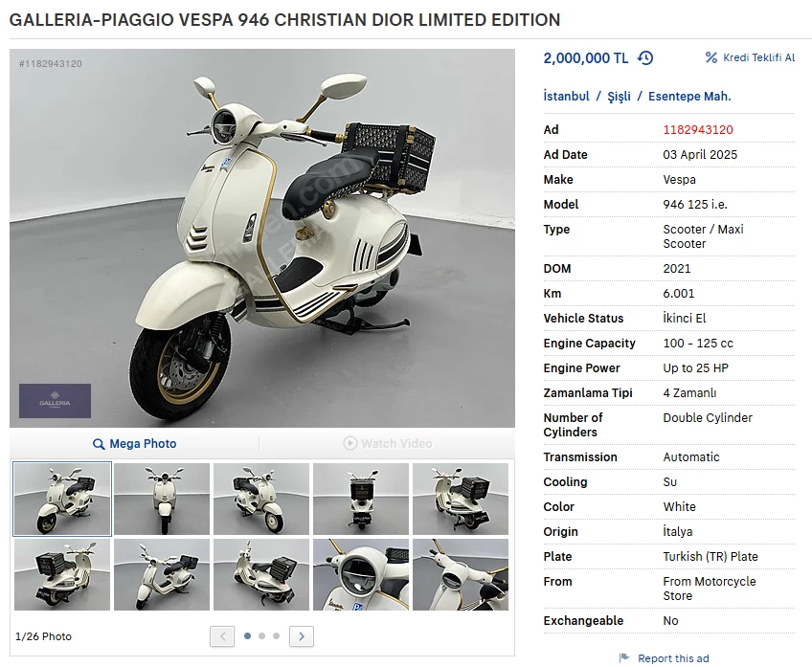
Task: Go to previous thumbnail page arrow
Action: point(222,636)
